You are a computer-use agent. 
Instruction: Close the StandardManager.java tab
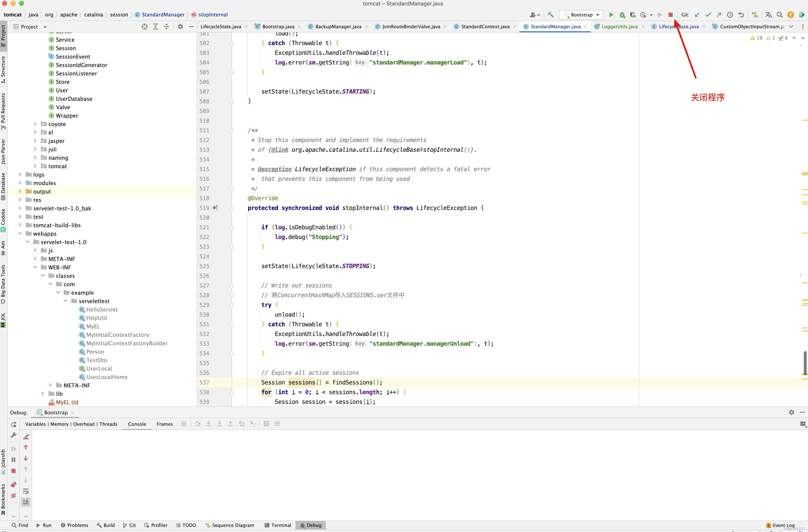click(586, 27)
